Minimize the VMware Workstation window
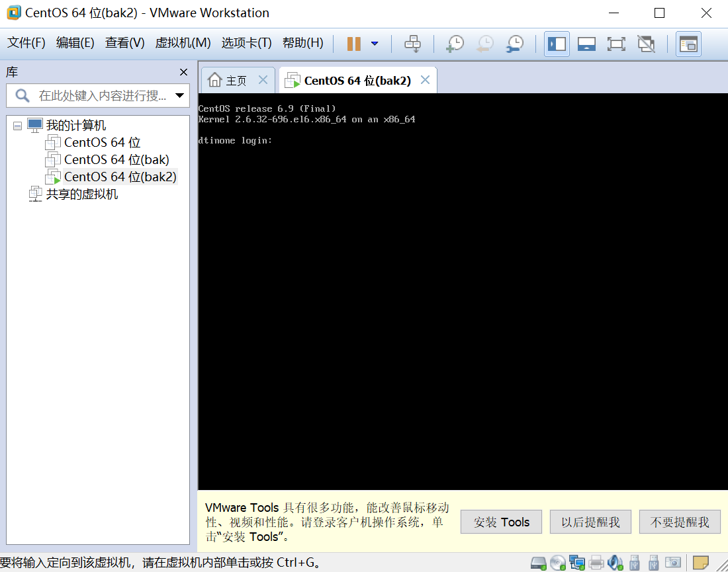 pyautogui.click(x=614, y=13)
